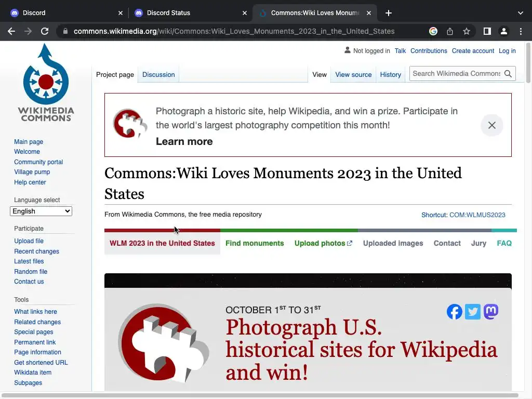Reload the page with the refresh icon

[x=45, y=31]
